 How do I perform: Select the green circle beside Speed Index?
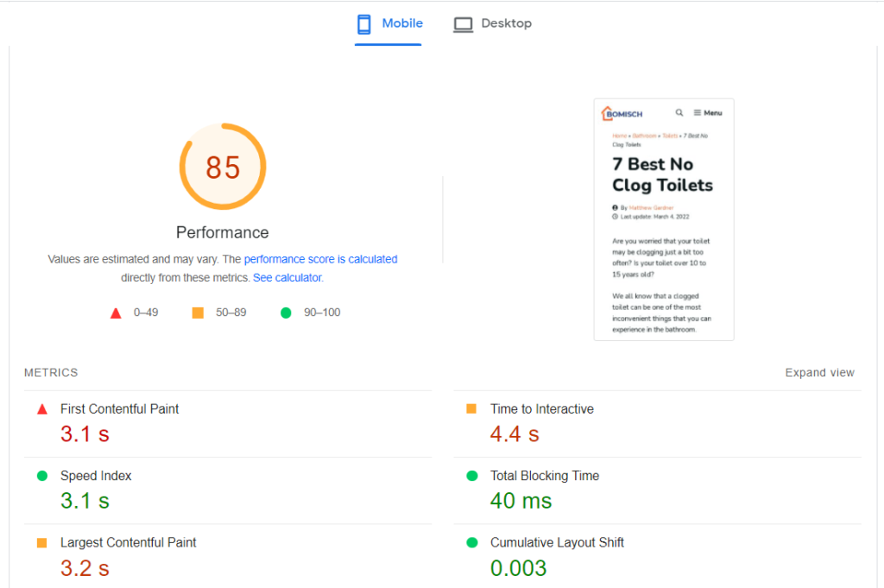(42, 476)
